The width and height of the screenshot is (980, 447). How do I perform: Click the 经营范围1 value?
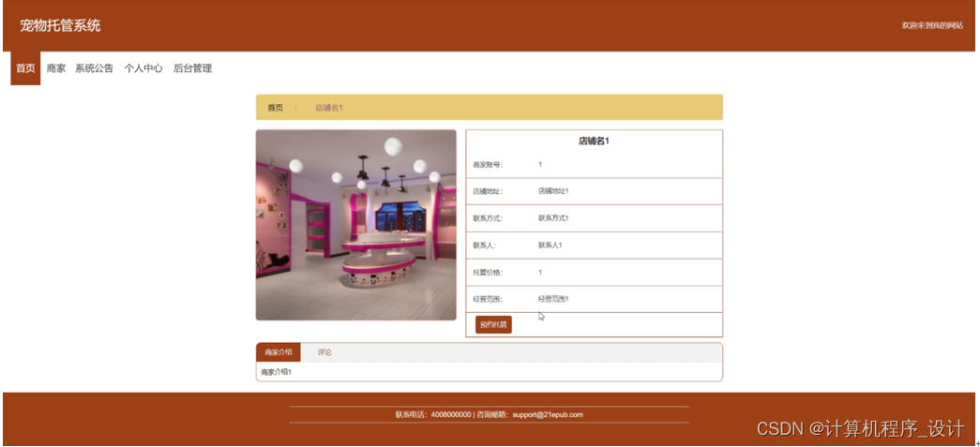point(553,299)
